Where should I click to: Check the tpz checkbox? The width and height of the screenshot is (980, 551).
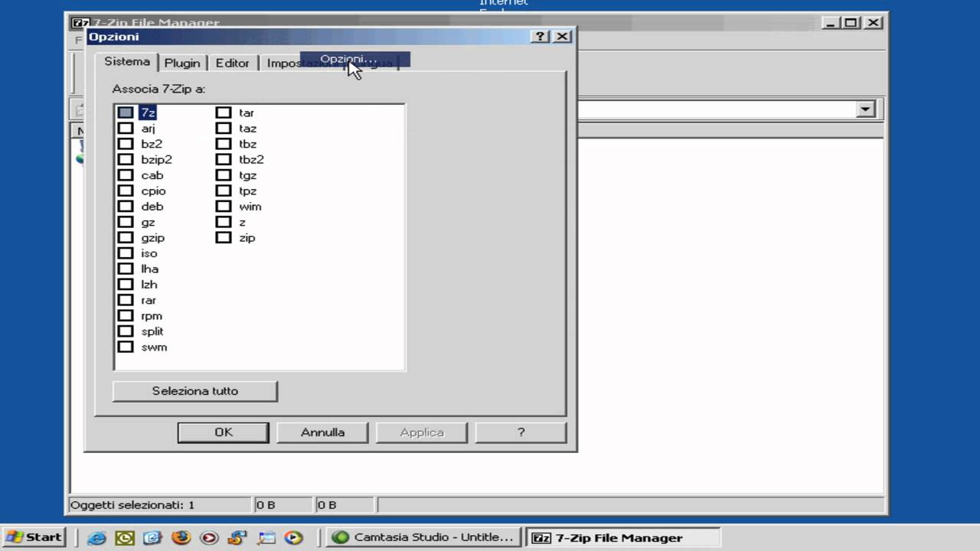coord(224,191)
